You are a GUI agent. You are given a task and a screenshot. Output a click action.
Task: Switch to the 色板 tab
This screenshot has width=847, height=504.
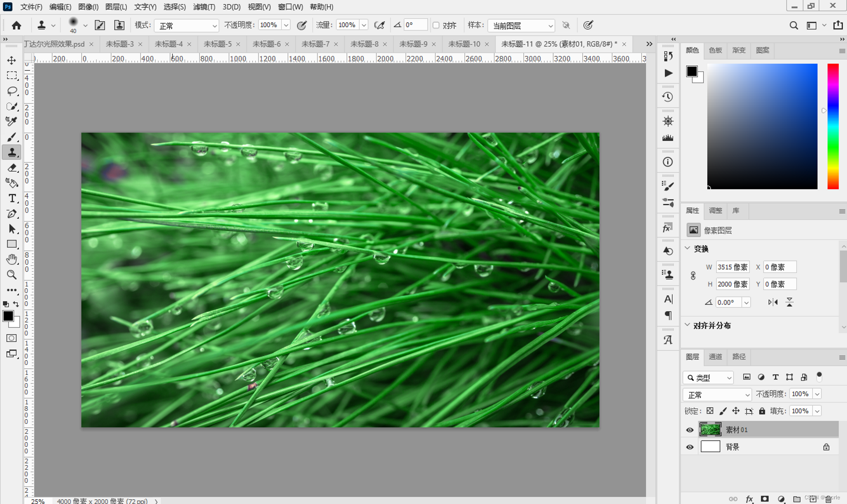(715, 50)
